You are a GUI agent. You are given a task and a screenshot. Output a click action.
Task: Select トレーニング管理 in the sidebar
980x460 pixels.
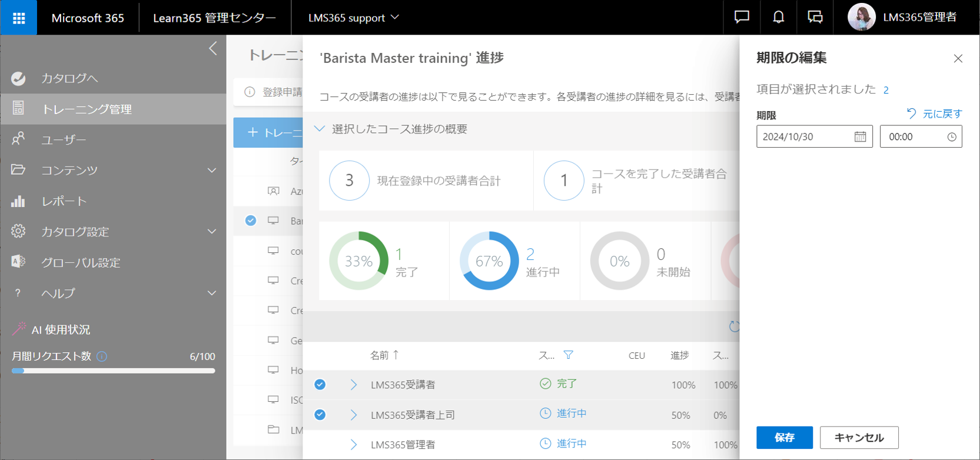113,109
